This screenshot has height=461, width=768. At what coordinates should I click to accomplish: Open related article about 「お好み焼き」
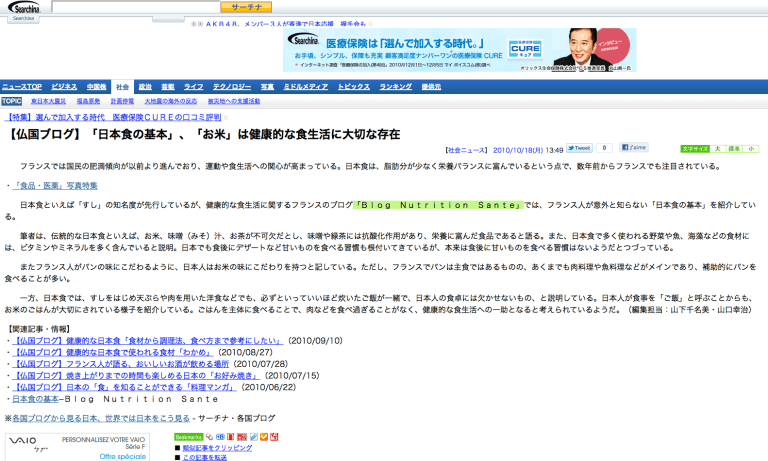[x=136, y=376]
